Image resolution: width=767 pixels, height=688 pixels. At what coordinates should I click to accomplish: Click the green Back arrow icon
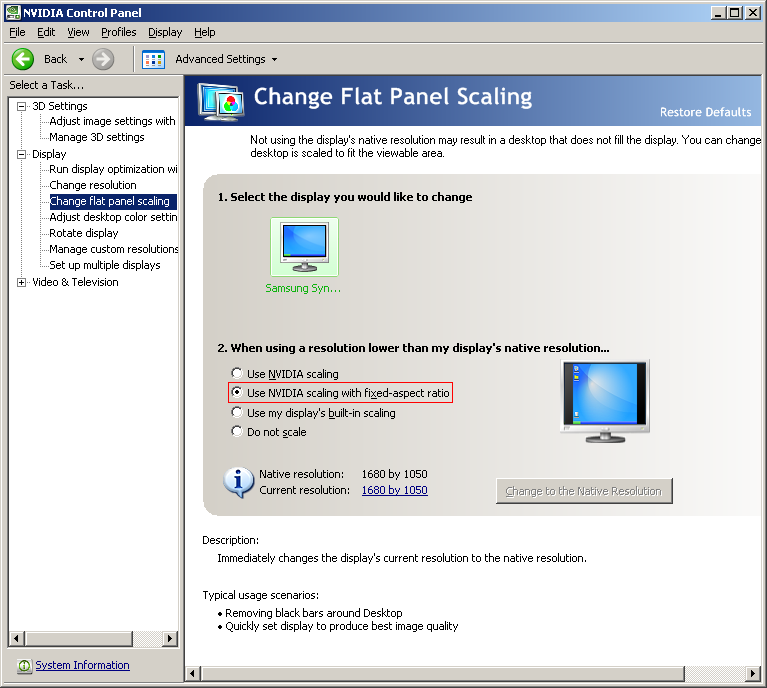click(x=23, y=59)
